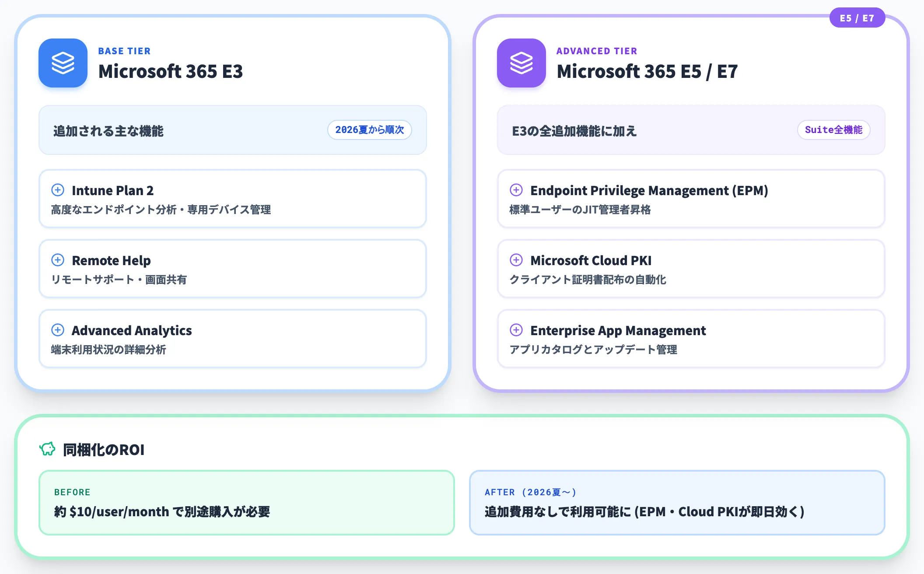Click the plus icon beside Microsoft Cloud PKI

pos(516,260)
